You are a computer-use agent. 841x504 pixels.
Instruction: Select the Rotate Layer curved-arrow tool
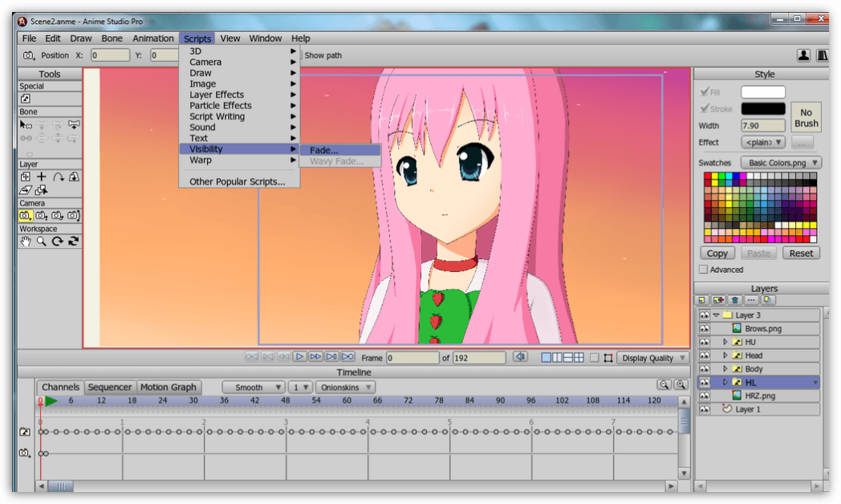pyautogui.click(x=58, y=177)
